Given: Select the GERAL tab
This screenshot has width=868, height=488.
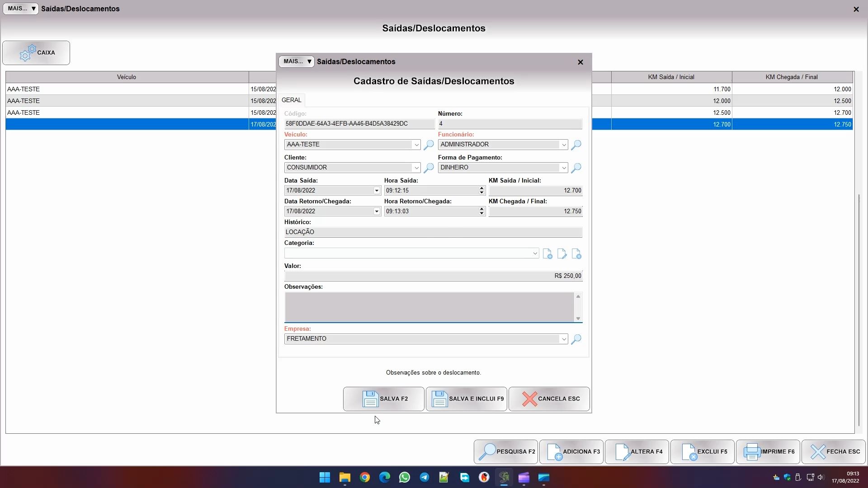Looking at the screenshot, I should pos(291,100).
